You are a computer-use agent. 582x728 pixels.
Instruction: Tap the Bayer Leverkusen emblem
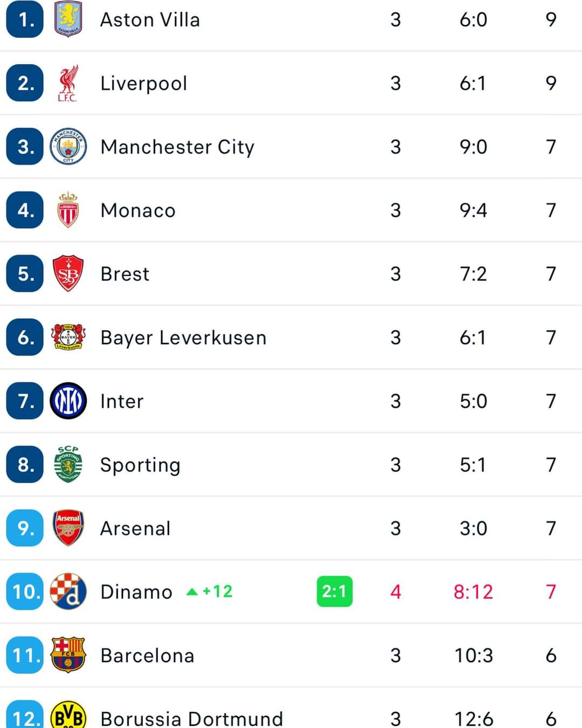tap(68, 338)
